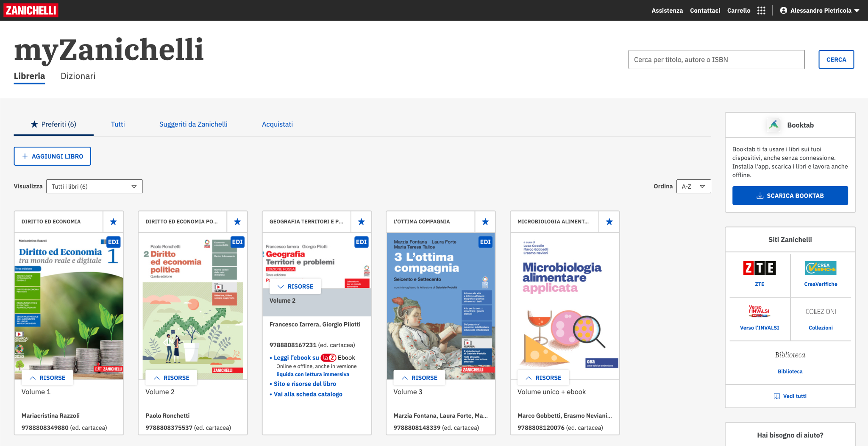Screen dimensions: 868x446
Task: Open the Alessandro Pietricola account menu
Action: tap(820, 11)
